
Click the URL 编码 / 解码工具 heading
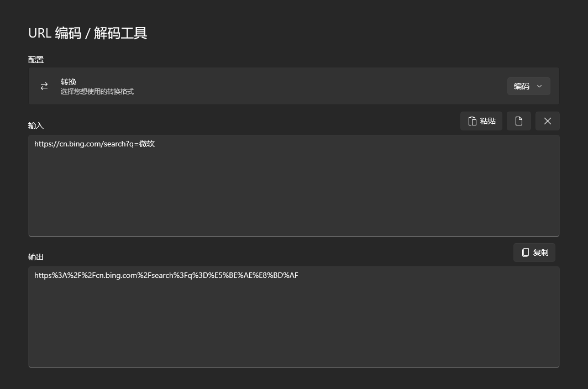tap(88, 33)
